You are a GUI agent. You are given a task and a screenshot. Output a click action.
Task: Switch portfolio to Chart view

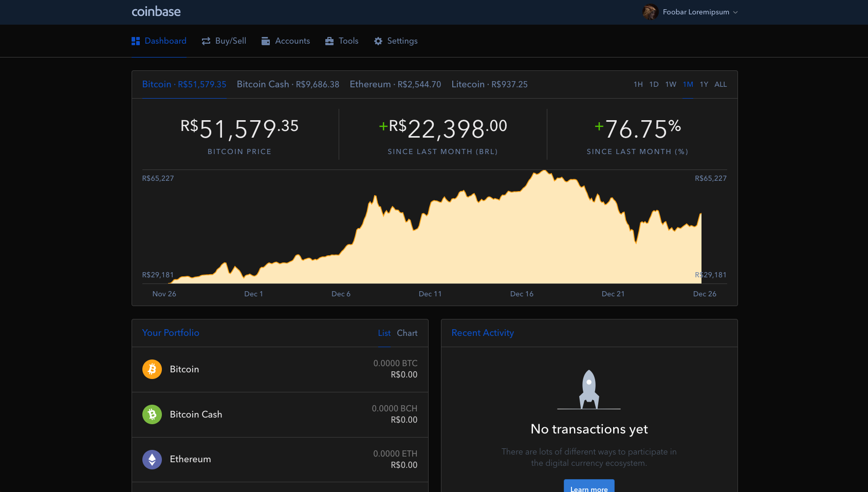point(407,333)
